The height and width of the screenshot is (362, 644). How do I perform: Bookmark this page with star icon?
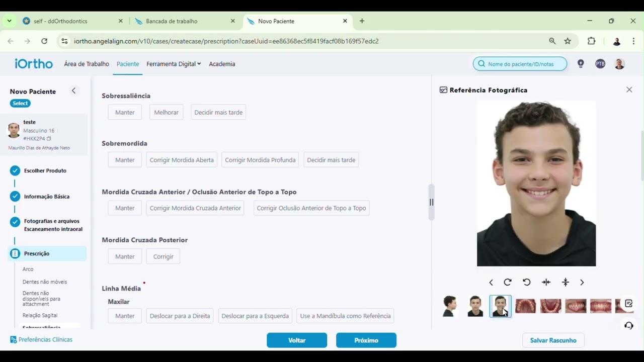568,41
